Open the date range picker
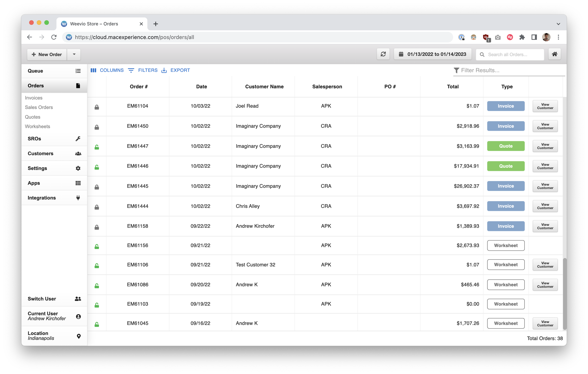The width and height of the screenshot is (588, 374). (x=433, y=54)
